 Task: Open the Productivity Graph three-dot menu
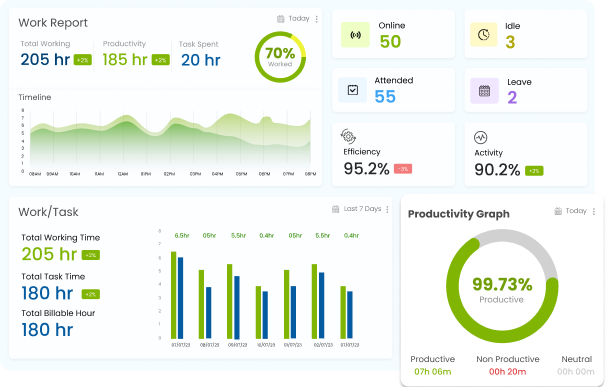594,211
